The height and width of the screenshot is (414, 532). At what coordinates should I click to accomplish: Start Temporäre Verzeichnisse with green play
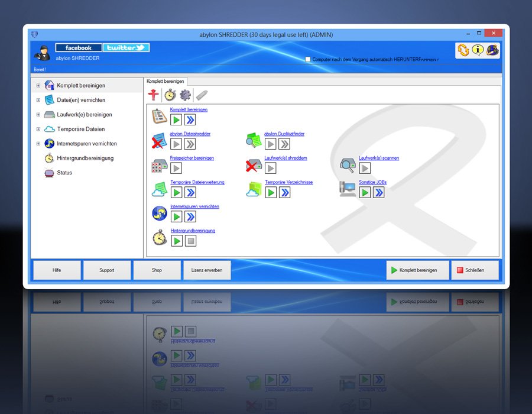[x=271, y=193]
